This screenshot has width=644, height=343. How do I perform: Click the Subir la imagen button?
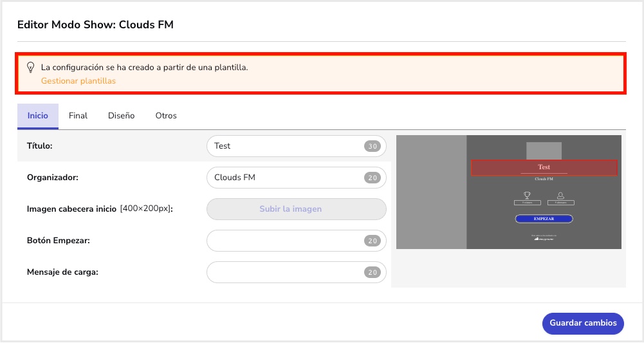coord(297,209)
